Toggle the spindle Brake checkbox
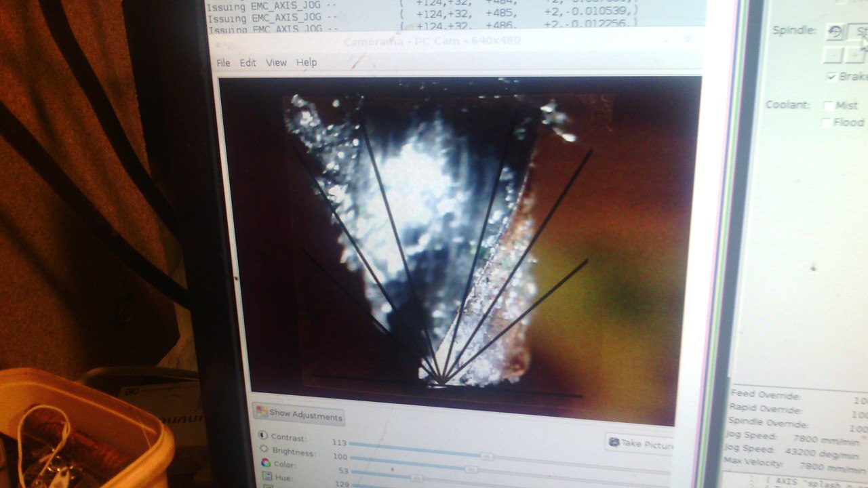Viewport: 868px width, 488px height. (832, 77)
